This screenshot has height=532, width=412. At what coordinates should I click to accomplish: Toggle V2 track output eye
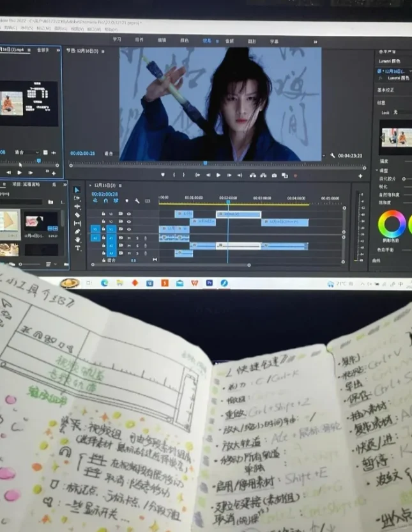pos(129,221)
